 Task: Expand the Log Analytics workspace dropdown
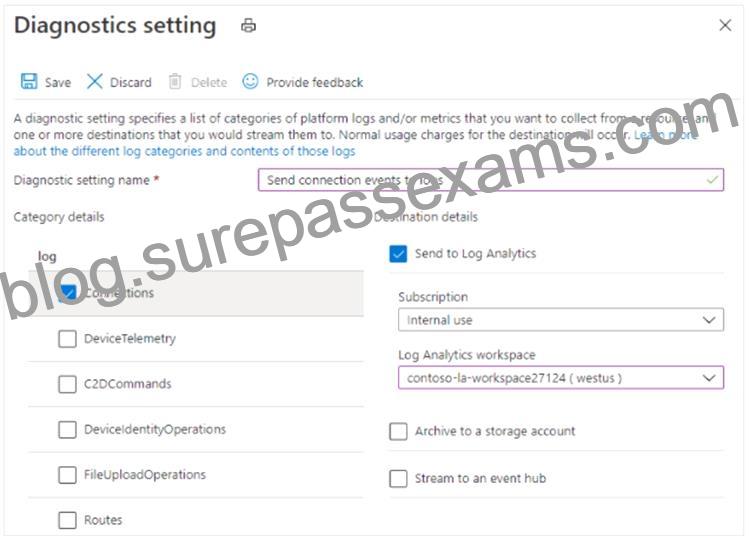pos(561,378)
